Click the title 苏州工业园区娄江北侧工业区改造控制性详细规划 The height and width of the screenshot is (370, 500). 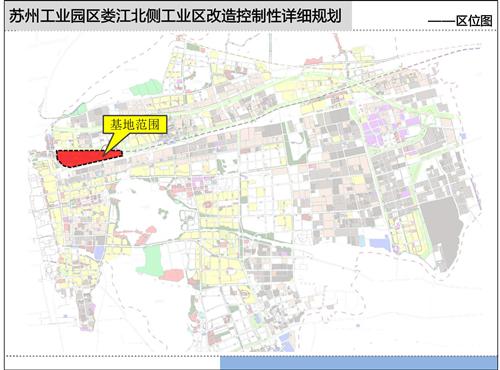point(175,16)
